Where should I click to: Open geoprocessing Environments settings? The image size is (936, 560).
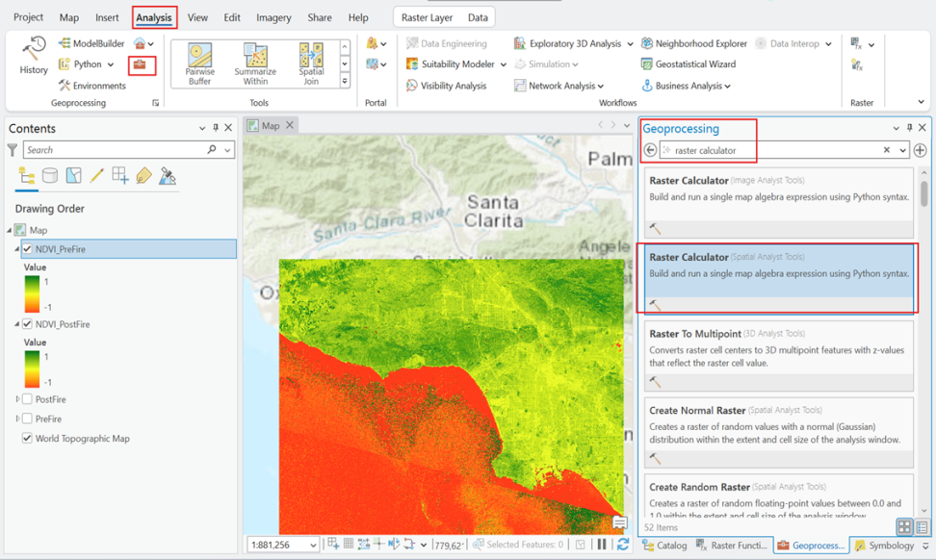click(91, 86)
